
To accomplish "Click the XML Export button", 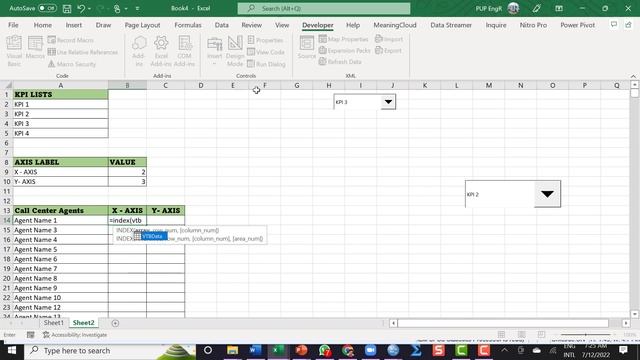I will 389,51.
